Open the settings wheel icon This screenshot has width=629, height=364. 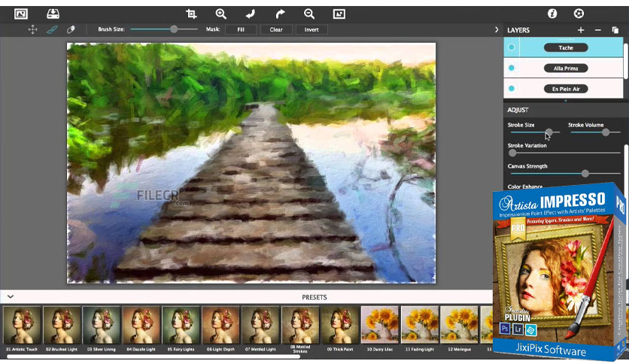pos(579,14)
